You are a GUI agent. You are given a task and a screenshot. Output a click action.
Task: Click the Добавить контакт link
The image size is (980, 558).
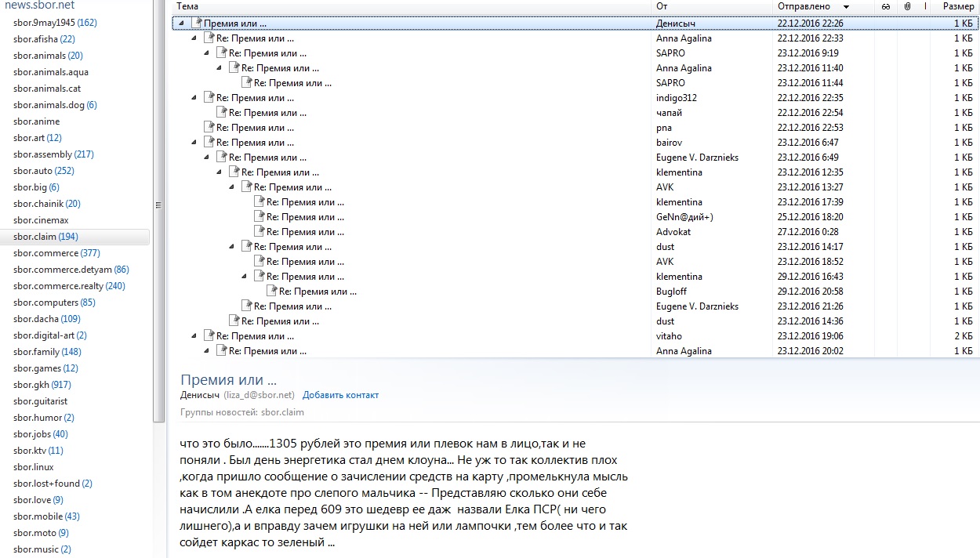point(340,395)
